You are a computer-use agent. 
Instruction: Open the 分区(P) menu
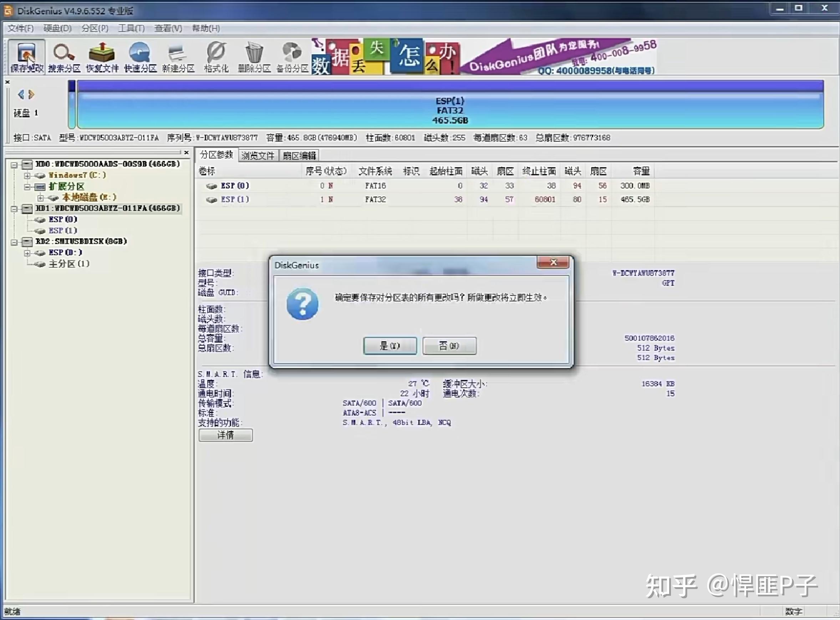[x=95, y=29]
